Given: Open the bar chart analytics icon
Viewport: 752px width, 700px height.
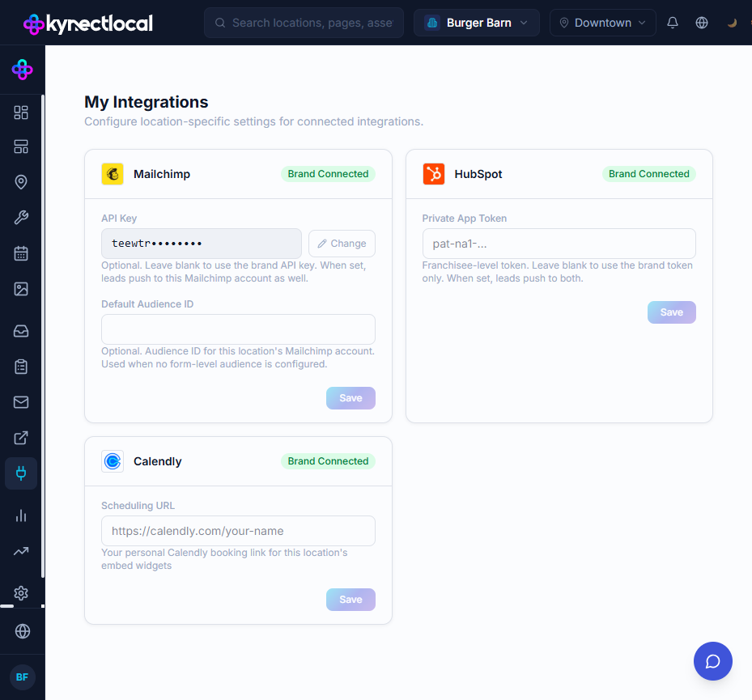Looking at the screenshot, I should 21,515.
